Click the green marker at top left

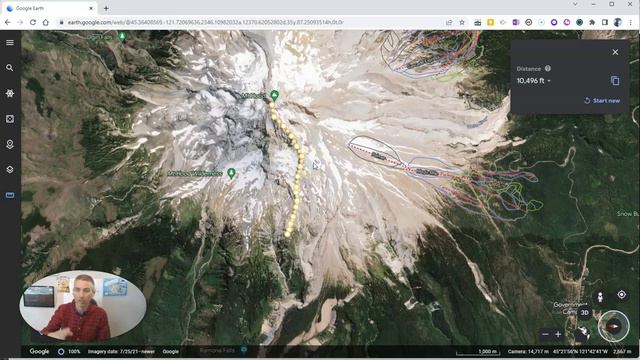coord(122,37)
